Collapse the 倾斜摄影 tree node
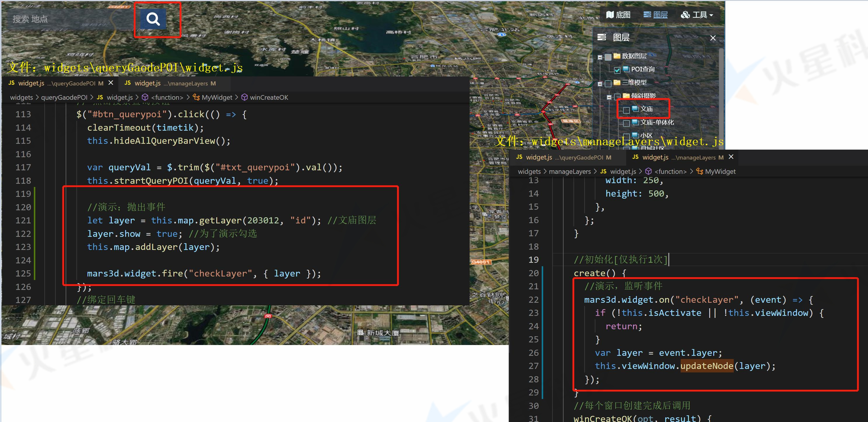 click(609, 97)
